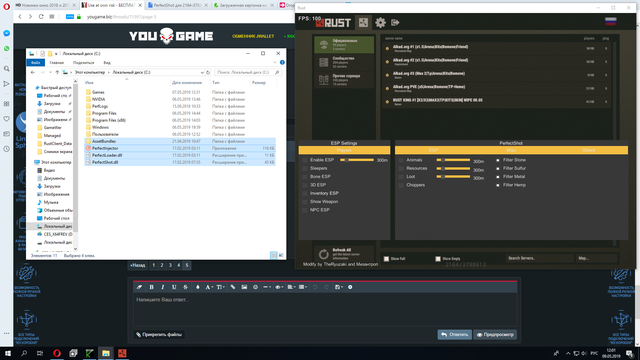Open text alignment dropdown in editor
This screenshot has width=640, height=360.
click(x=291, y=287)
